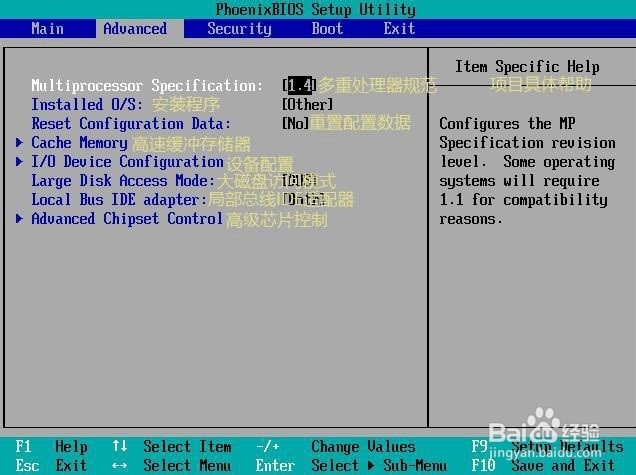636x475 pixels.
Task: Click the Esc Exit hint
Action: (52, 465)
